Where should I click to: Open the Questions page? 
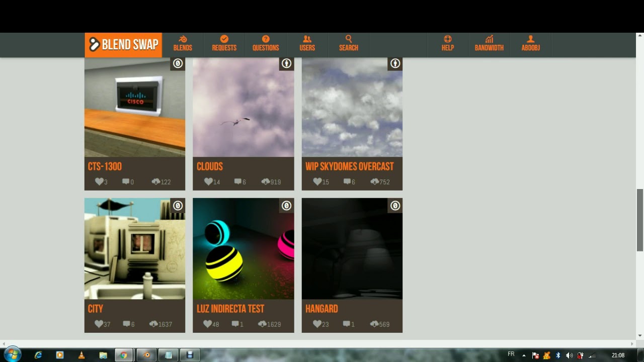[266, 44]
